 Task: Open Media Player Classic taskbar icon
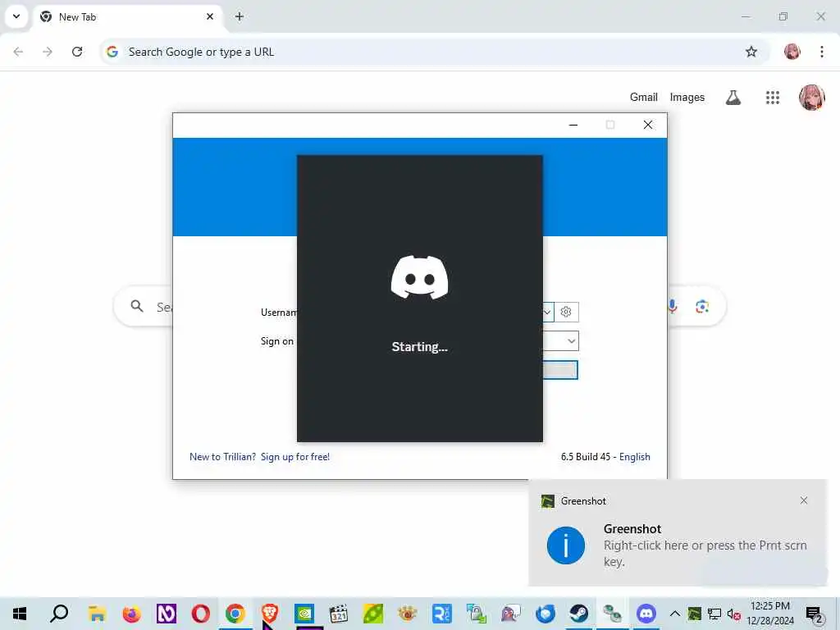pos(339,614)
